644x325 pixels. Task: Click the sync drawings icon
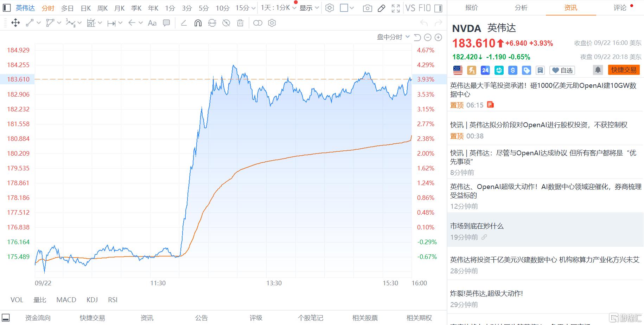click(212, 23)
